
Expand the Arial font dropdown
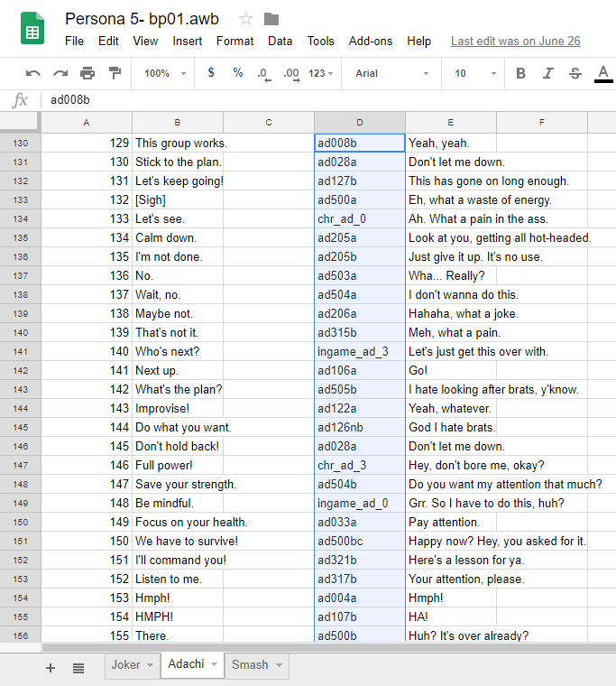click(392, 73)
